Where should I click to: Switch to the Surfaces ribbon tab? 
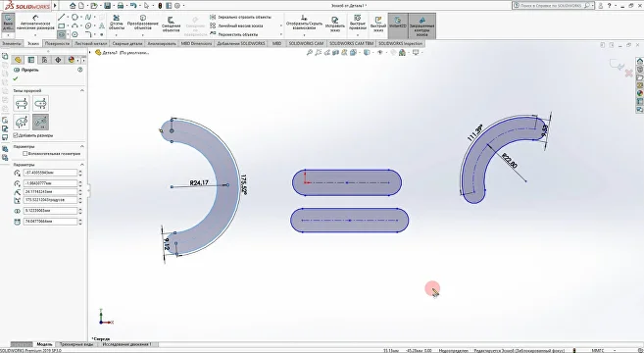pyautogui.click(x=57, y=43)
